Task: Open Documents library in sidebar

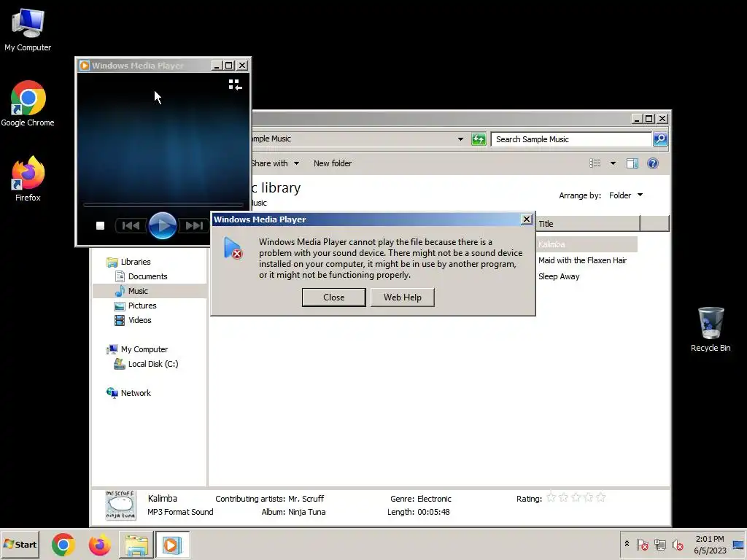Action: click(147, 276)
